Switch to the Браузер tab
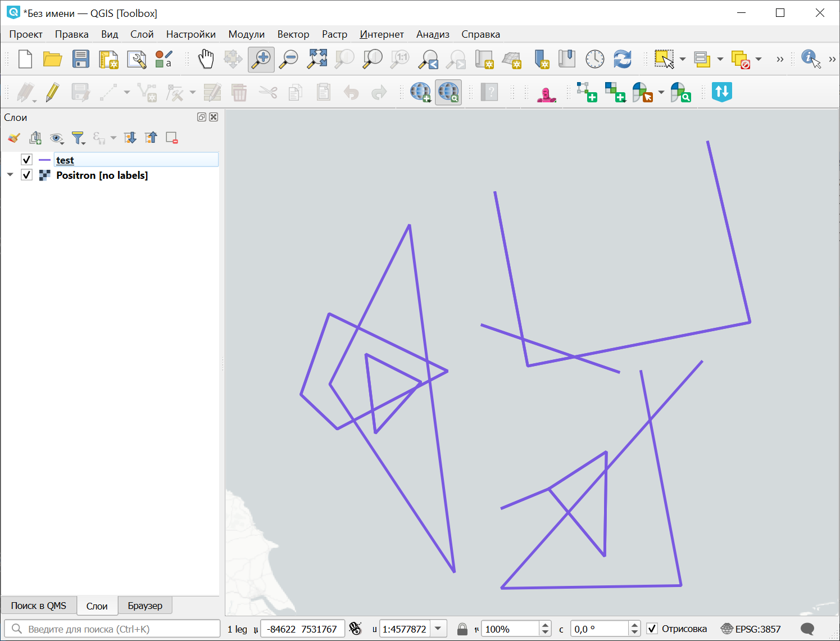The image size is (840, 641). pos(144,606)
